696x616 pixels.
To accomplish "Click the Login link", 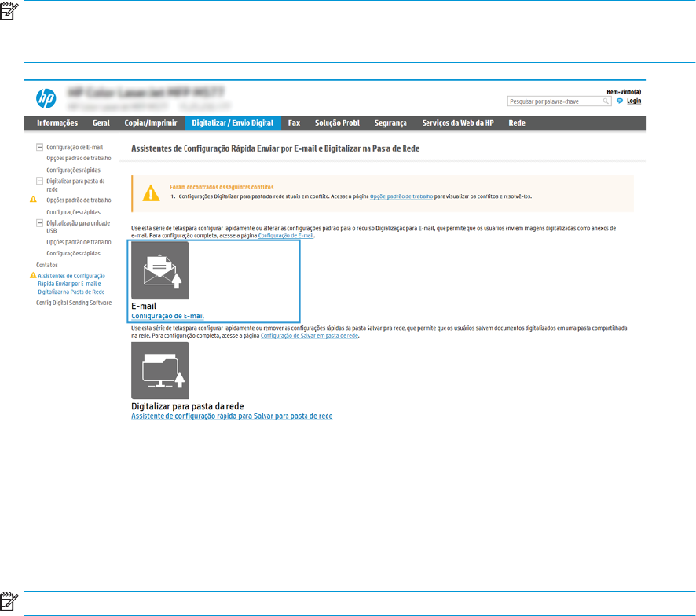I will [634, 101].
